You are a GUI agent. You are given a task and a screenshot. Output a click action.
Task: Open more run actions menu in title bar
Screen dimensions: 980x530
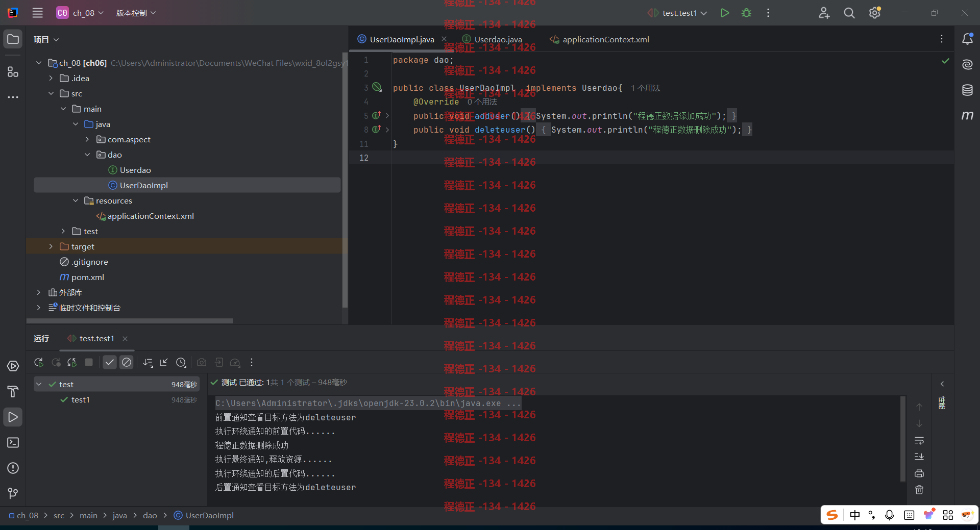point(768,13)
